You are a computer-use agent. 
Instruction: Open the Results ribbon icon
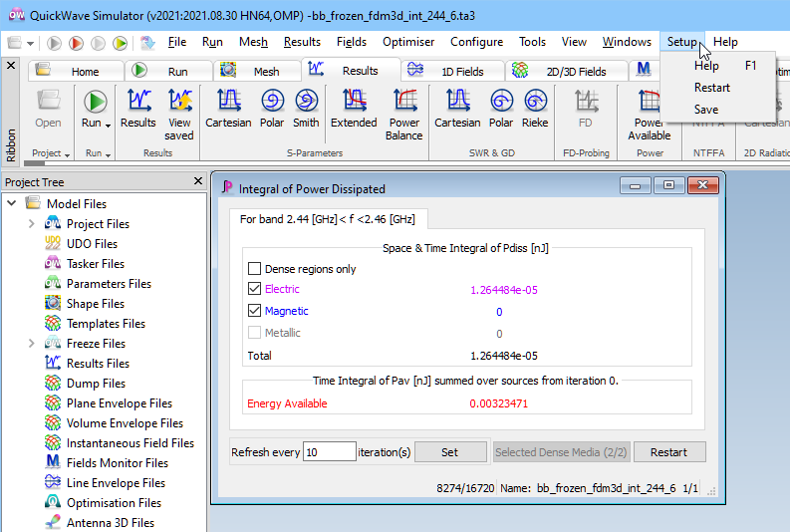138,101
